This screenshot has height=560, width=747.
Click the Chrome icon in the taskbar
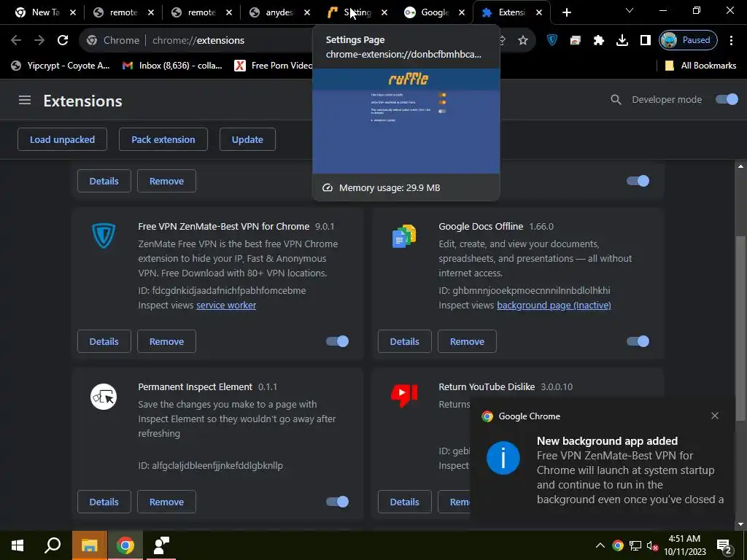click(125, 545)
